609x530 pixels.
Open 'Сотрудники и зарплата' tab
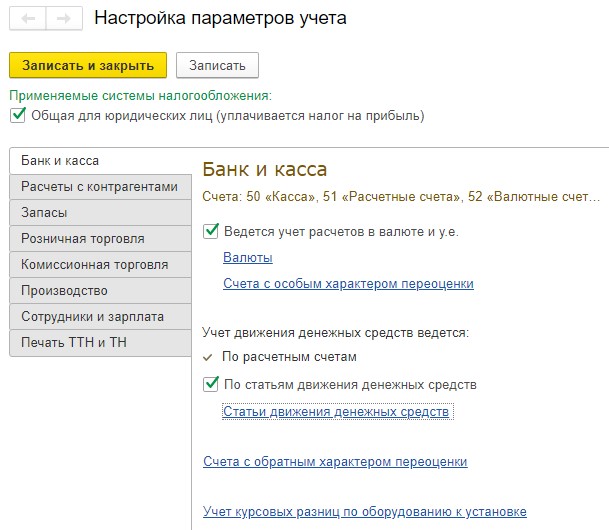(100, 317)
